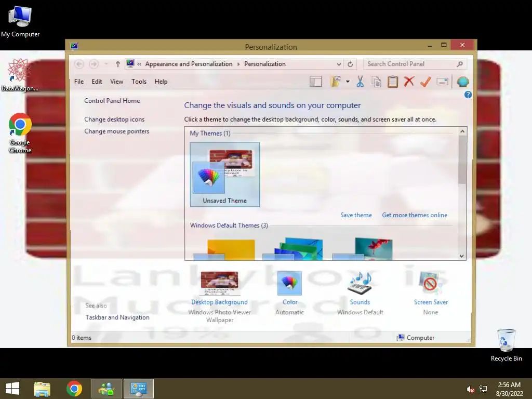Click the Personalization breadcrumb segment
Viewport: 532px width, 399px height.
[265, 64]
